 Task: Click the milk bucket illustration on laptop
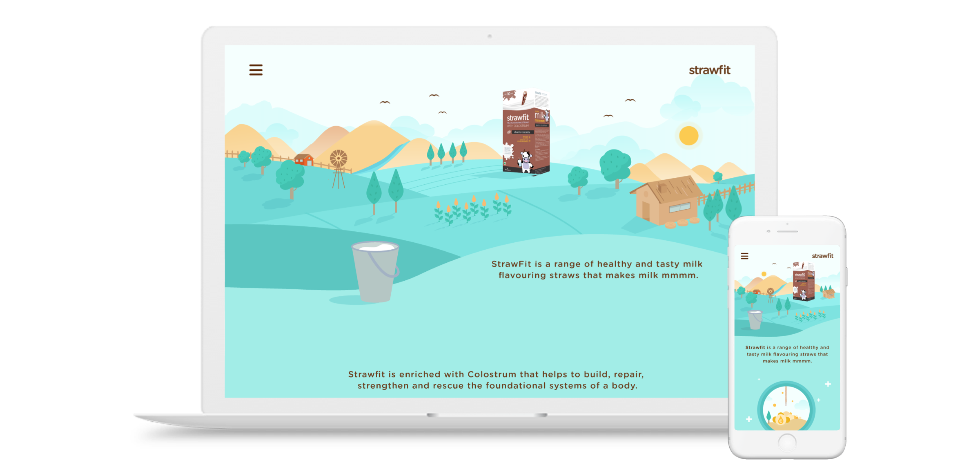click(x=375, y=271)
